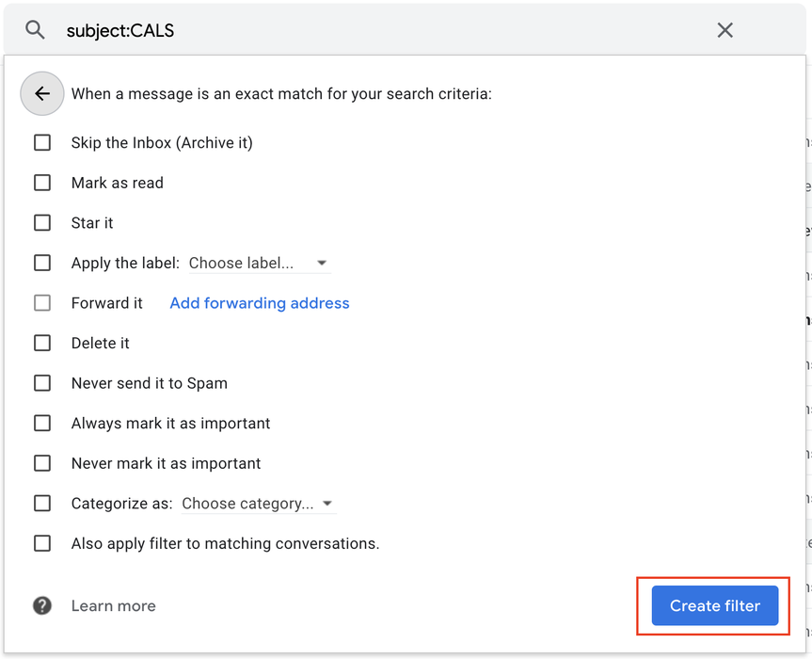Click the Add forwarding address link
Screen dimensions: 812x659
tap(259, 302)
